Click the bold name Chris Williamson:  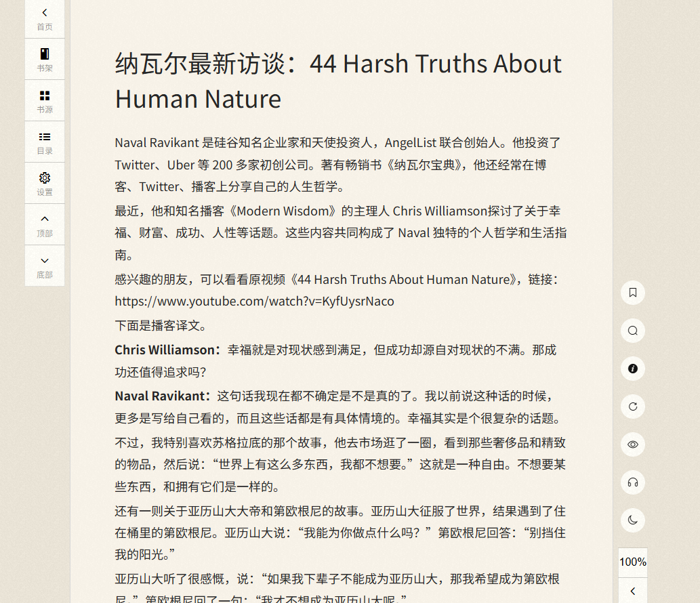(x=167, y=350)
